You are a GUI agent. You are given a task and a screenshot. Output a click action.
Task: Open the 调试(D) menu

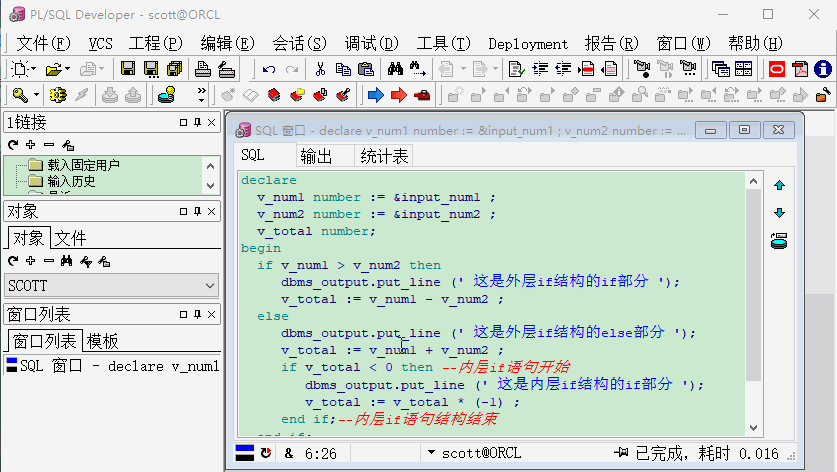[x=372, y=43]
